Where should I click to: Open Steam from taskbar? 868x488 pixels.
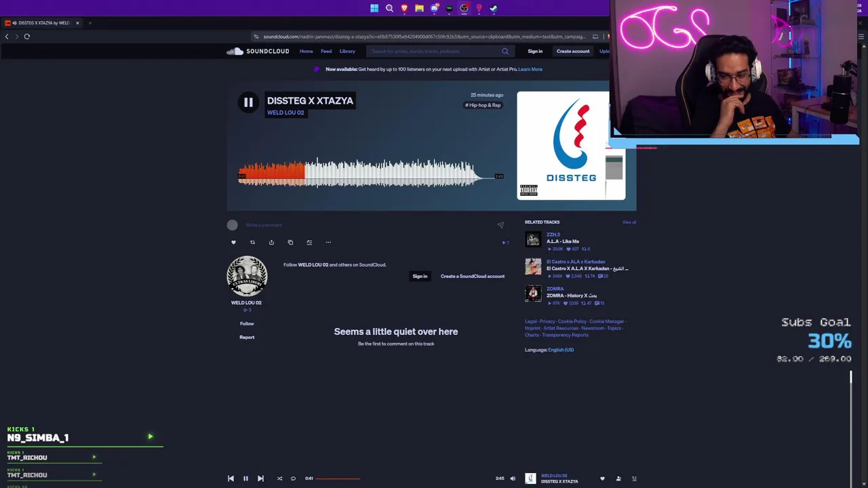tap(494, 8)
